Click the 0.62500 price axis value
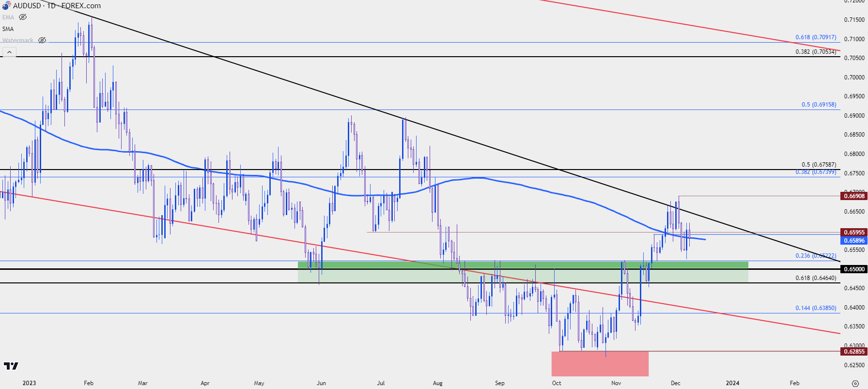This screenshot has width=868, height=389. pos(854,365)
